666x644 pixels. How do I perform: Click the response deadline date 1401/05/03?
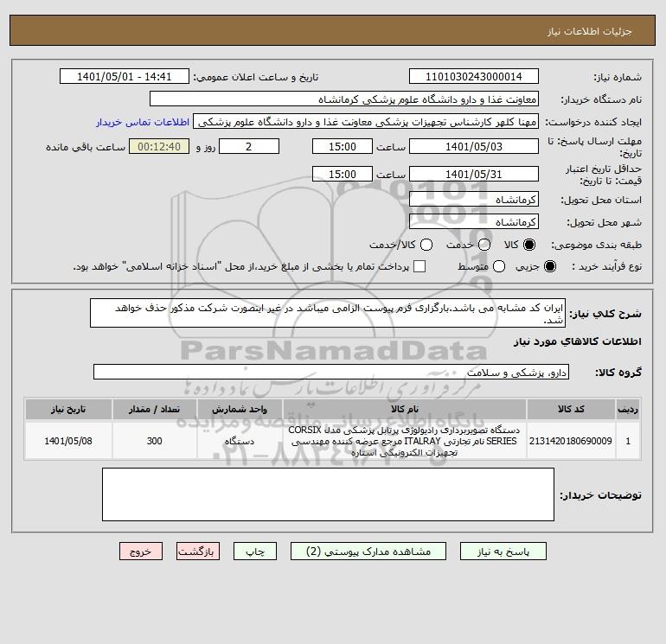[474, 146]
